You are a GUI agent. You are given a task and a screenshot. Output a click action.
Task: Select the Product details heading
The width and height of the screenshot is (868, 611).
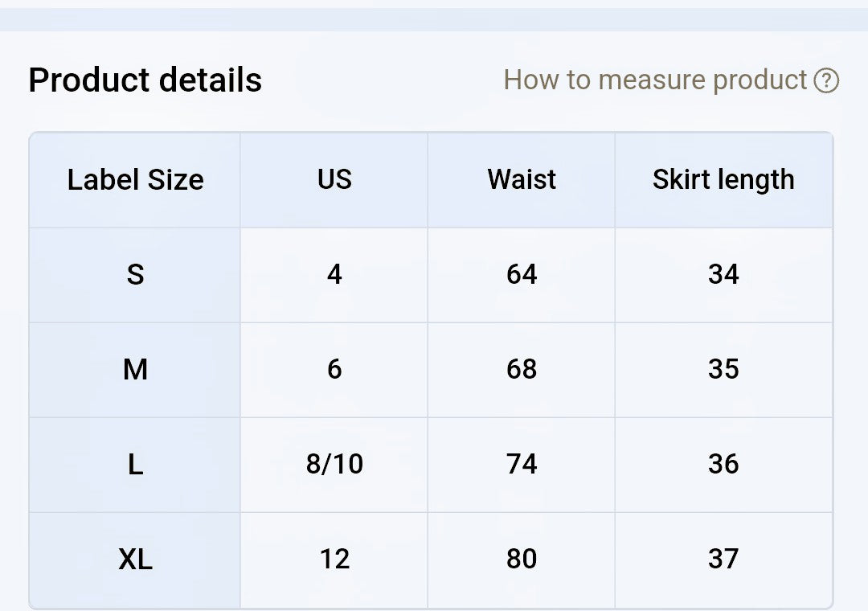(145, 80)
